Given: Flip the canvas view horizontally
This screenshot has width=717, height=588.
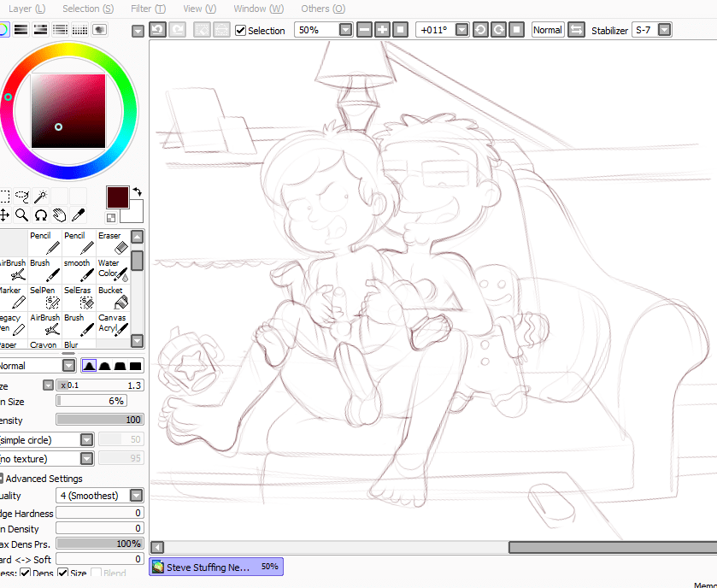Looking at the screenshot, I should (x=576, y=30).
